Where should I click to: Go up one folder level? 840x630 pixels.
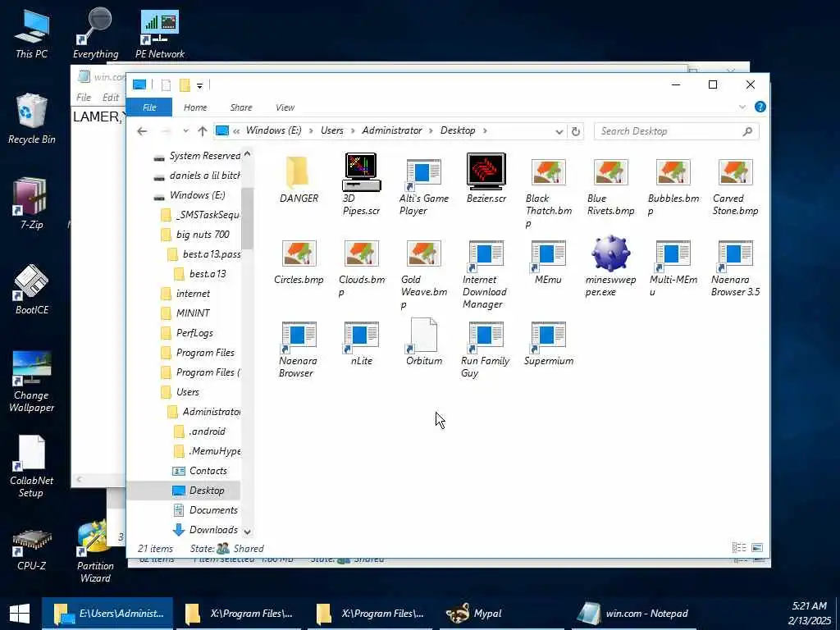point(202,130)
